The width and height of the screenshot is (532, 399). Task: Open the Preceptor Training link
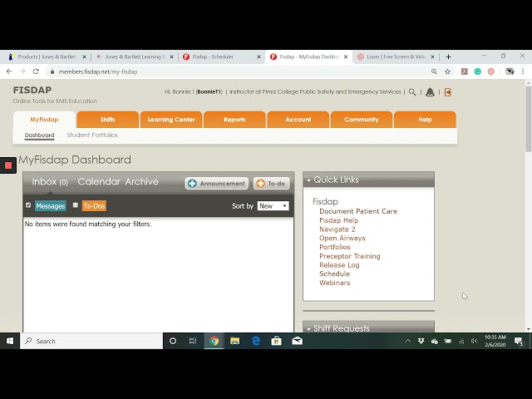coord(349,256)
